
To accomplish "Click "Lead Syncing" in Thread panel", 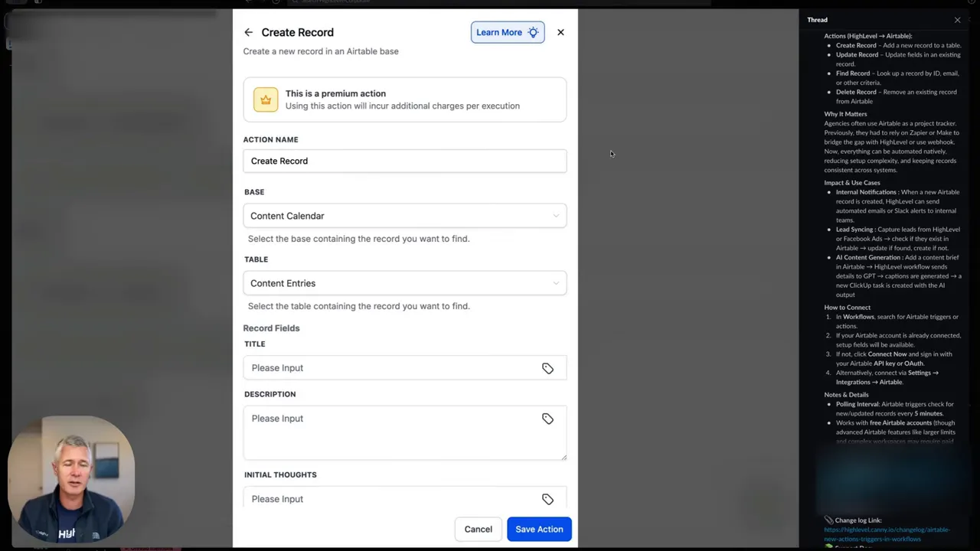I will point(854,230).
